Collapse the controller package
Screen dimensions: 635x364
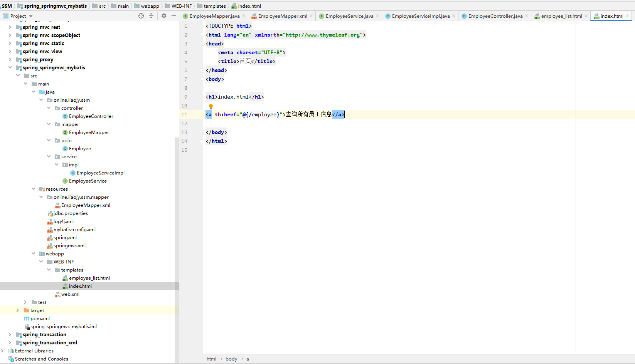pyautogui.click(x=49, y=108)
